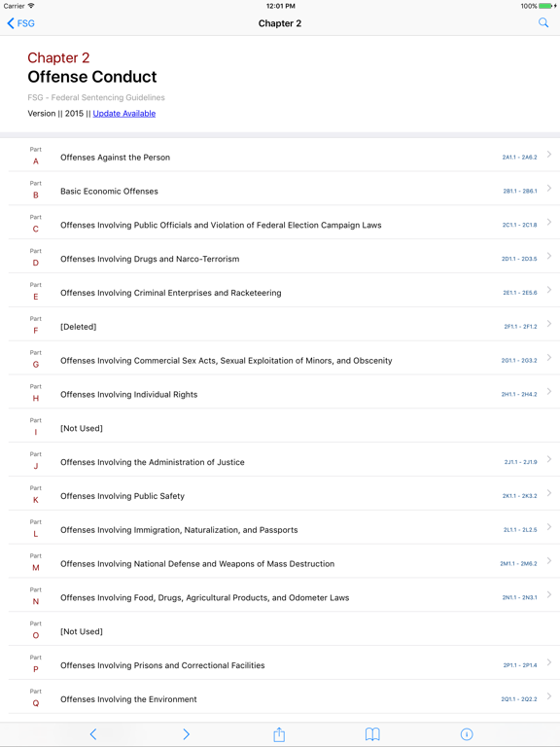
Task: Open National Defense and Weapons row
Action: [280, 560]
